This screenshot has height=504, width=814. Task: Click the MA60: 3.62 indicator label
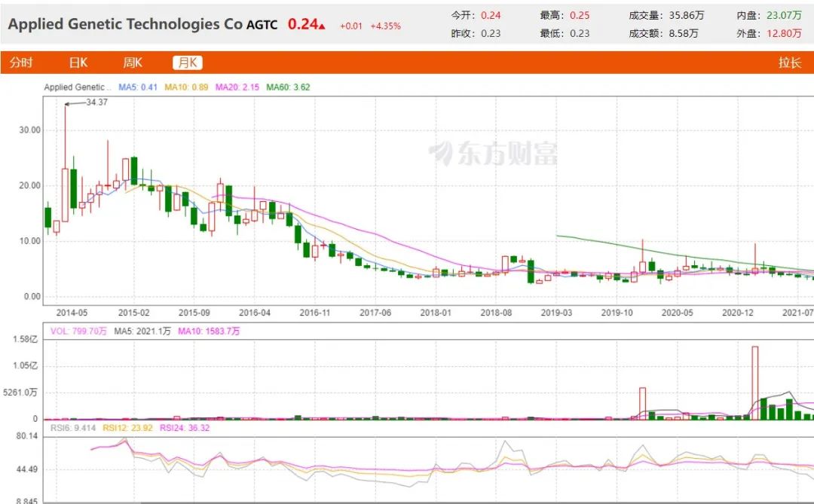(x=288, y=87)
